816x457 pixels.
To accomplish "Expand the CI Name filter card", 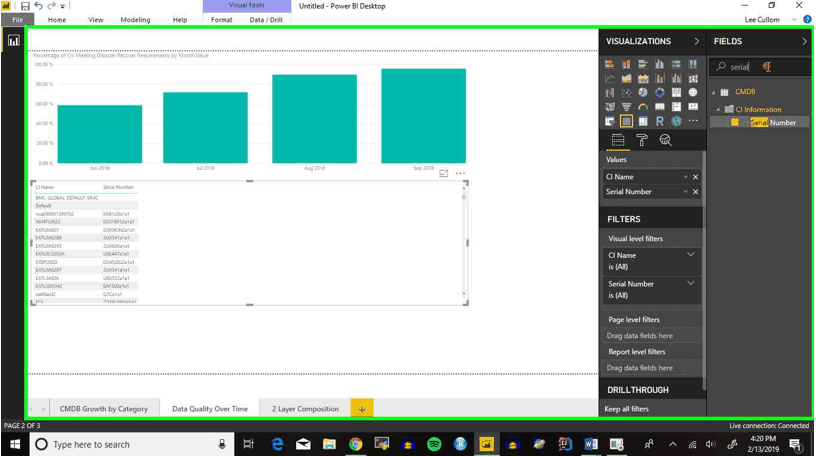I will pyautogui.click(x=691, y=255).
